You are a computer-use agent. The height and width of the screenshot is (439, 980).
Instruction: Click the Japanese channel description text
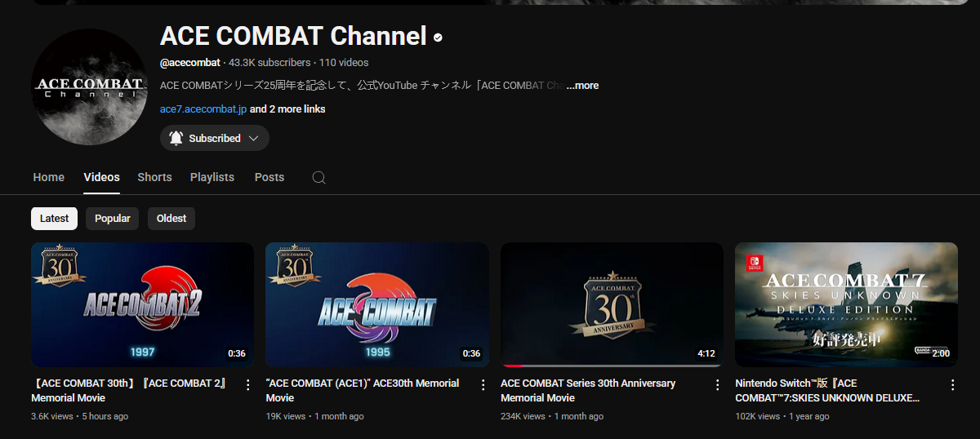(362, 86)
